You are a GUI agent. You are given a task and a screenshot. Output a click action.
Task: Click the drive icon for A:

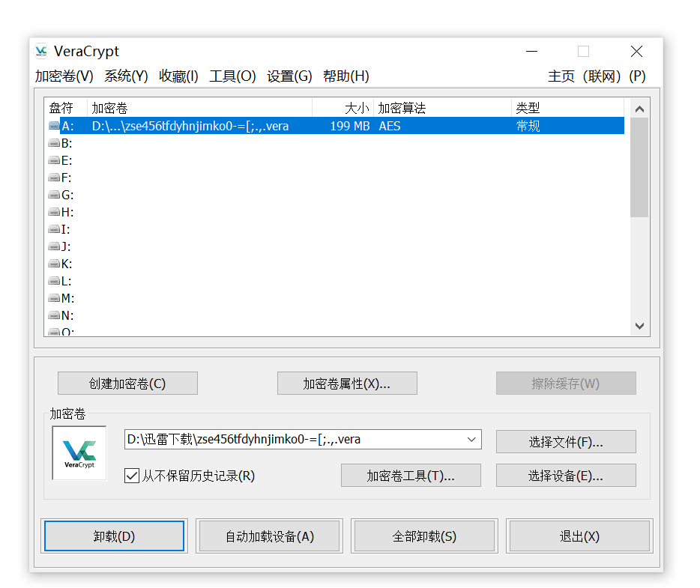[54, 126]
